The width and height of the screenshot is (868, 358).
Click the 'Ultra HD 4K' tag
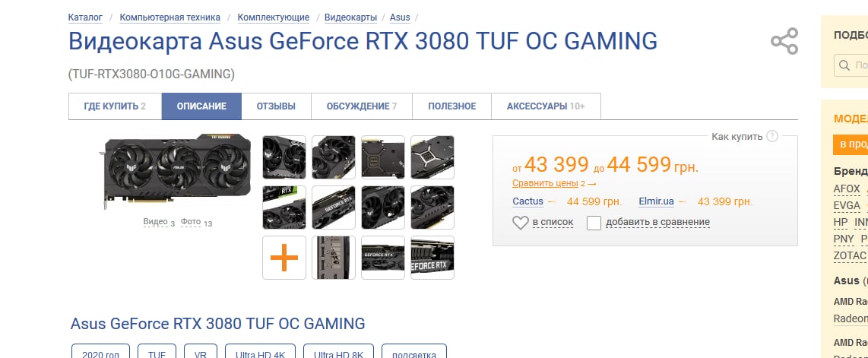tap(260, 353)
